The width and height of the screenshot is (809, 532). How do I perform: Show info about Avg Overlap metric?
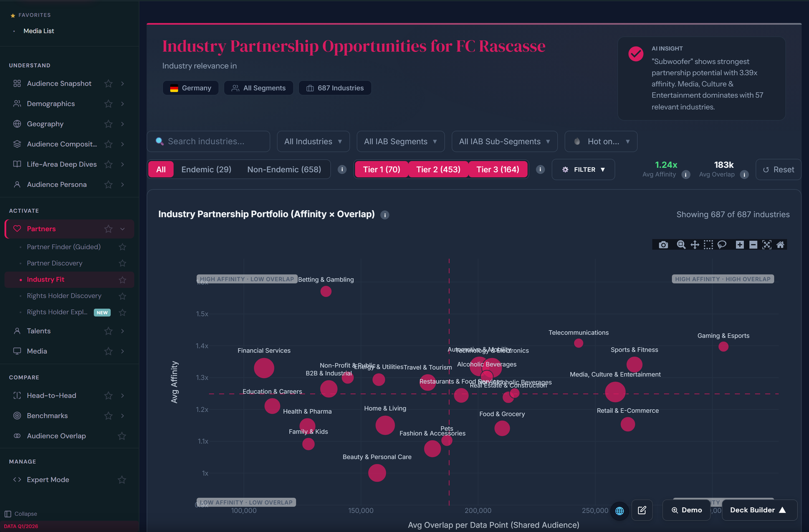click(744, 175)
